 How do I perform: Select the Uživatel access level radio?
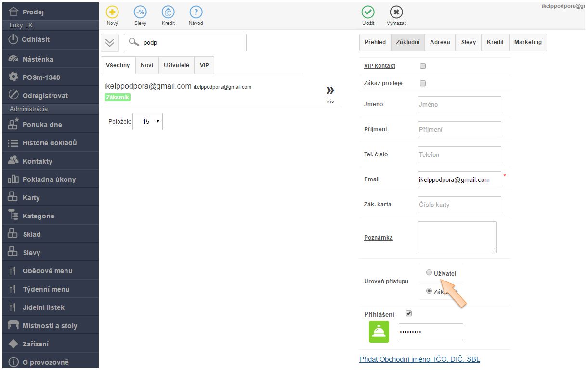tap(429, 273)
